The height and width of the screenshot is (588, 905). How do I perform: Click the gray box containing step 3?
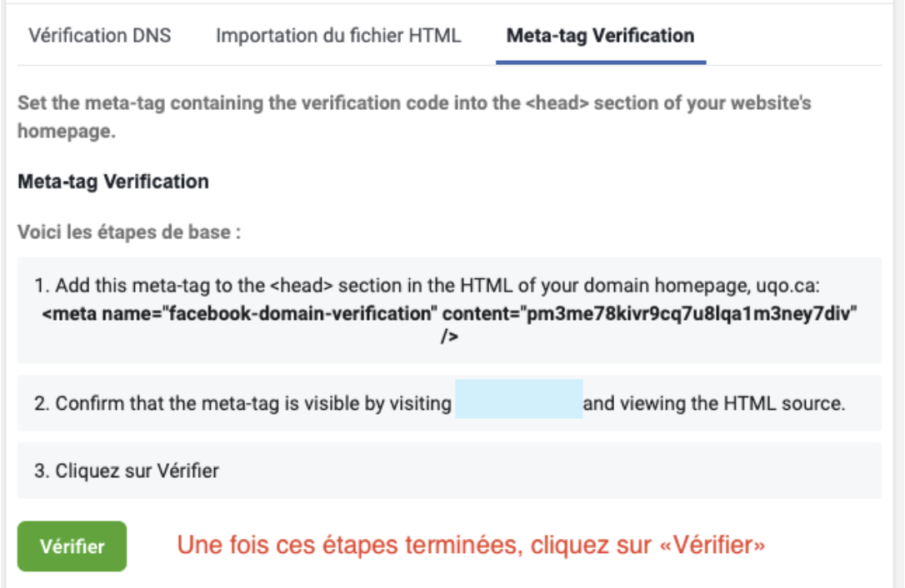pyautogui.click(x=452, y=467)
